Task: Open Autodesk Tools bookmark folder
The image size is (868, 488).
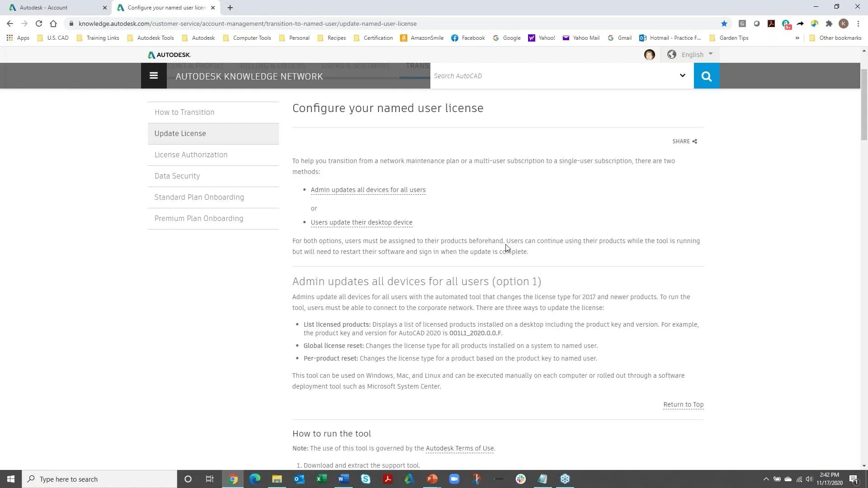Action: coord(151,38)
